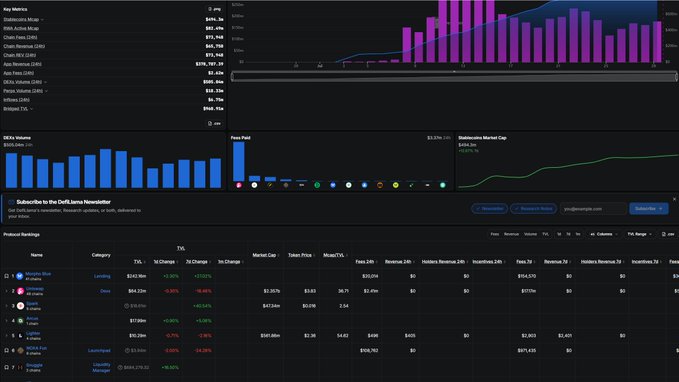This screenshot has width=679, height=382.
Task: Expand the Lighter row
Action: [6, 336]
